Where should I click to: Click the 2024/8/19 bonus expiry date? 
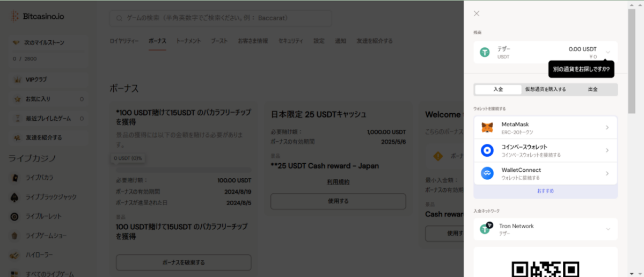(x=238, y=191)
